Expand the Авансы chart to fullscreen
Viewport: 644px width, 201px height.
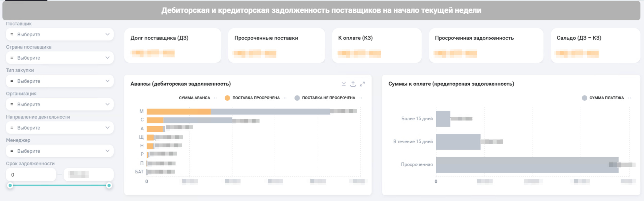(x=362, y=84)
